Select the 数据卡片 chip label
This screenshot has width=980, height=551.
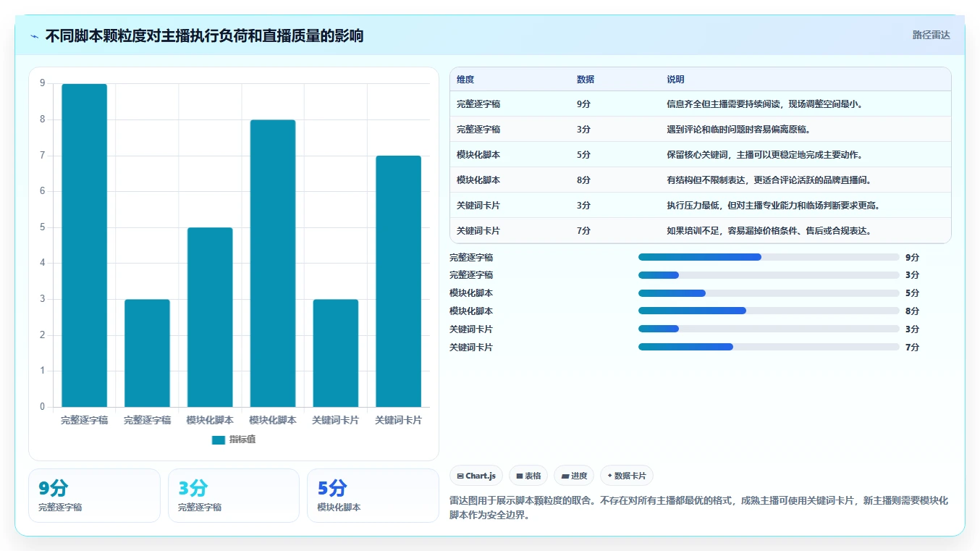[630, 476]
